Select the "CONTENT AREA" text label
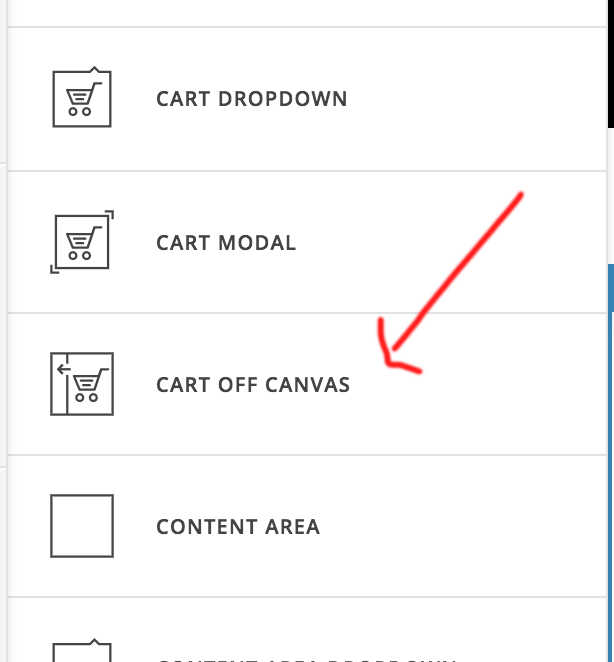The height and width of the screenshot is (662, 614). 238,527
